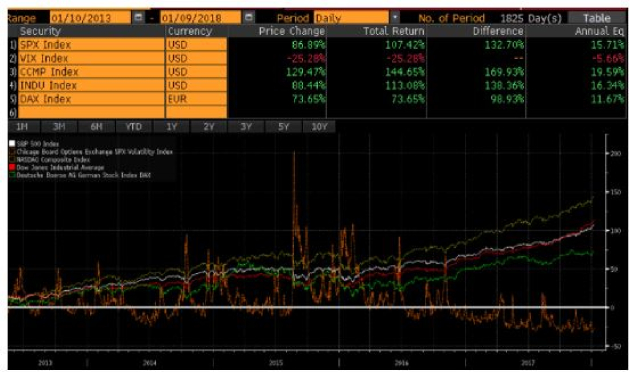Screen dimensions: 630x372
Task: Click CCMP price change value 129.47%
Action: 306,72
